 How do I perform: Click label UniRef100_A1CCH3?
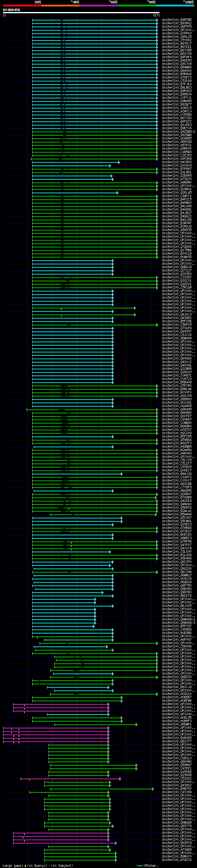[x=177, y=433]
